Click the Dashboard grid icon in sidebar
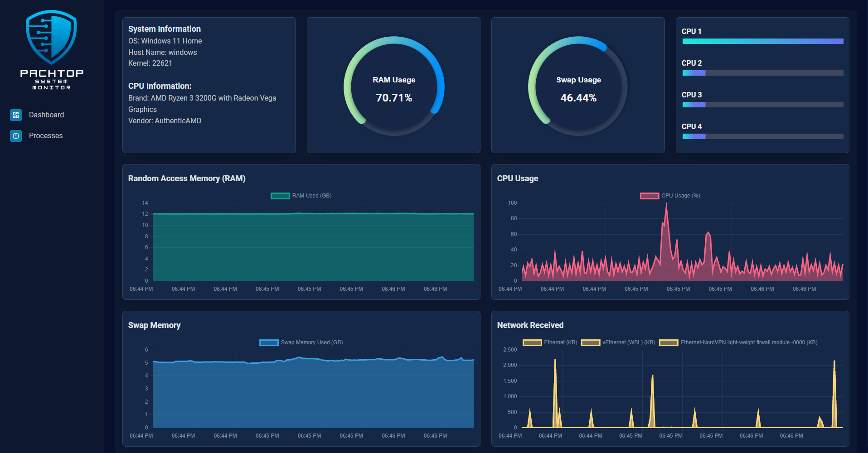868x453 pixels. point(16,115)
